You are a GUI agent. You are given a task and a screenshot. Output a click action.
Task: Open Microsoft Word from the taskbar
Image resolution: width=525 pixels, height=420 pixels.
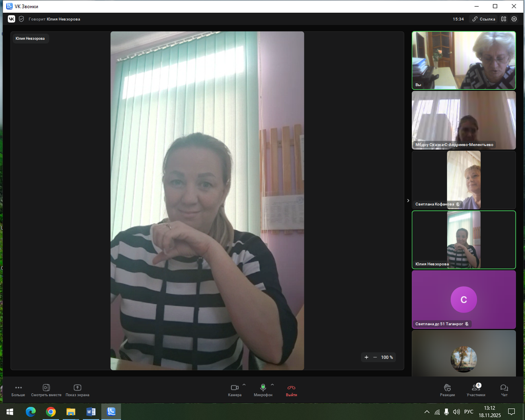point(91,412)
